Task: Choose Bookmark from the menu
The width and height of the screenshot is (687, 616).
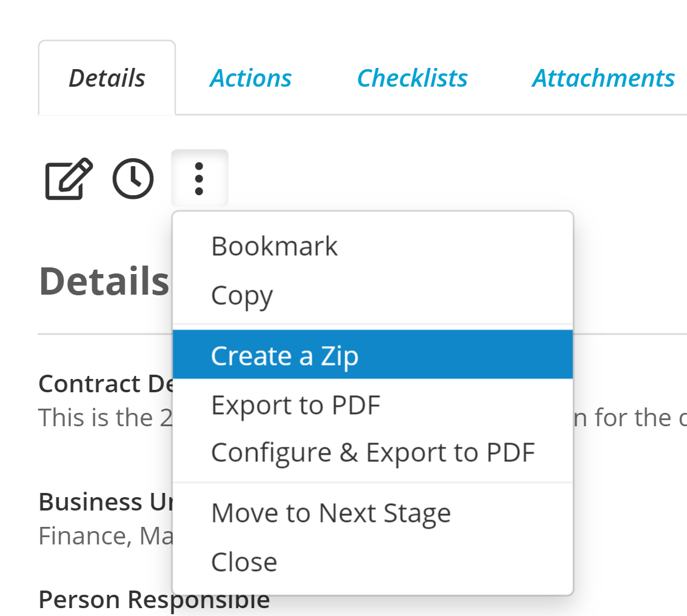Action: coord(373,246)
